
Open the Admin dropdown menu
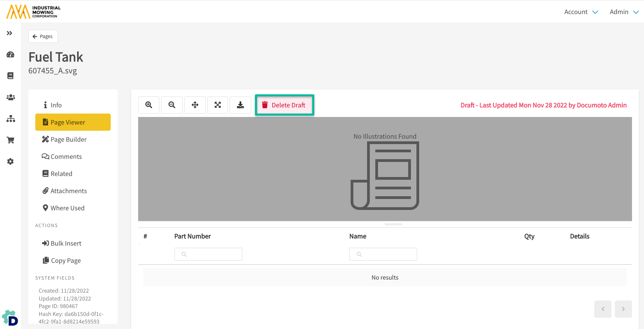pos(624,12)
